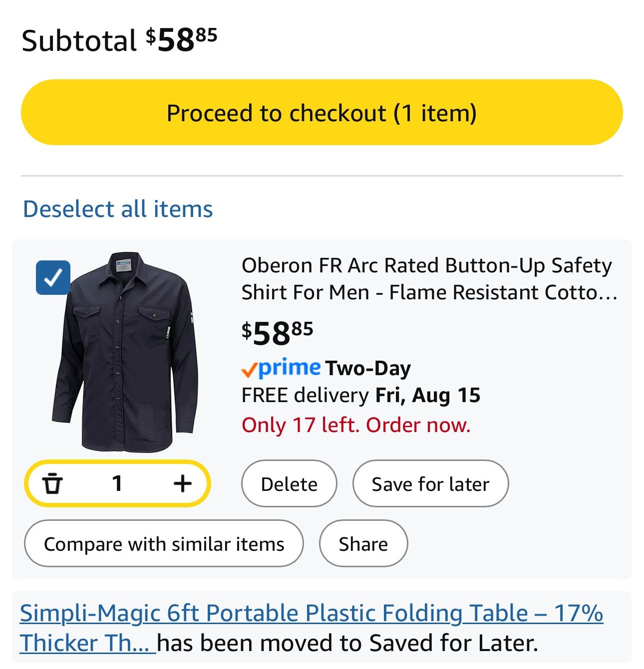This screenshot has width=644, height=669.
Task: Open the Oberon FR Arc Rated shirt title
Action: tap(428, 278)
